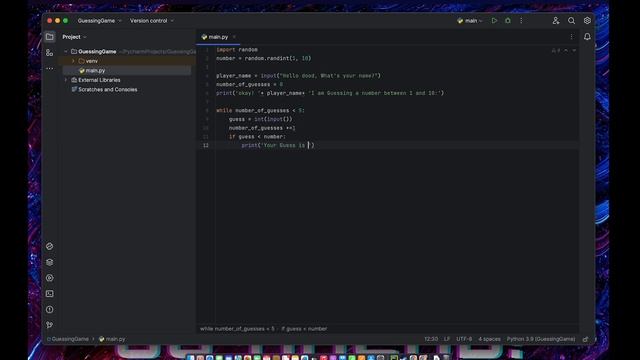Go to previous highlighted problem arrow
This screenshot has height=360, width=640.
[x=566, y=51]
